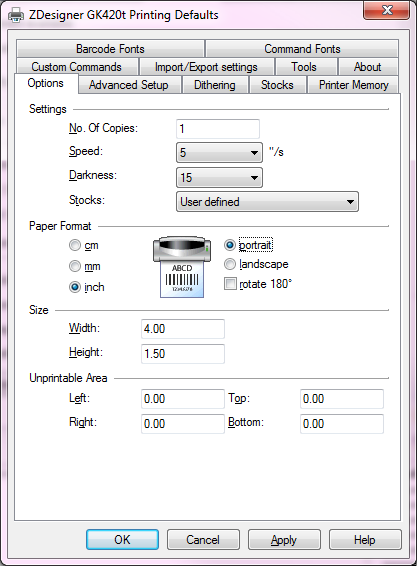
Task: Open the About tab
Action: (368, 67)
